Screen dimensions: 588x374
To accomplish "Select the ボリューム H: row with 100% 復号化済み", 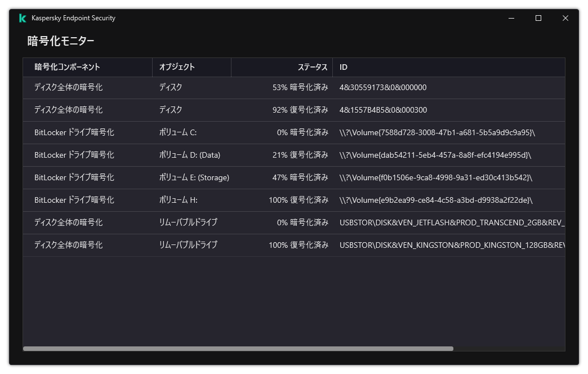I will point(169,200).
